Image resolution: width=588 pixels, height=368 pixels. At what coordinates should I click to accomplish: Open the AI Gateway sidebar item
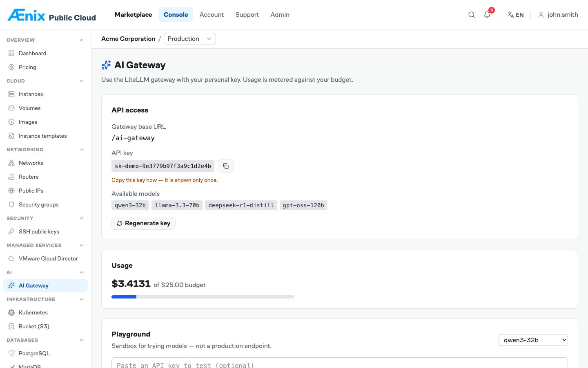(x=45, y=285)
